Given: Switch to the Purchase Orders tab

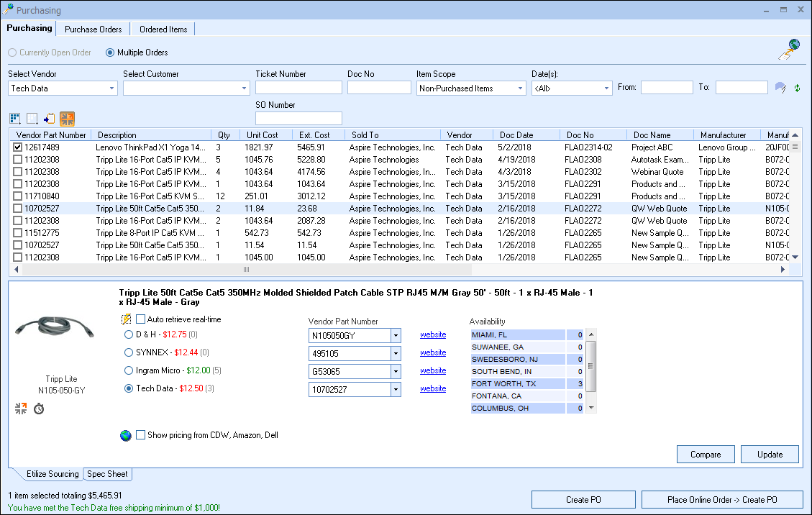Looking at the screenshot, I should (x=93, y=29).
